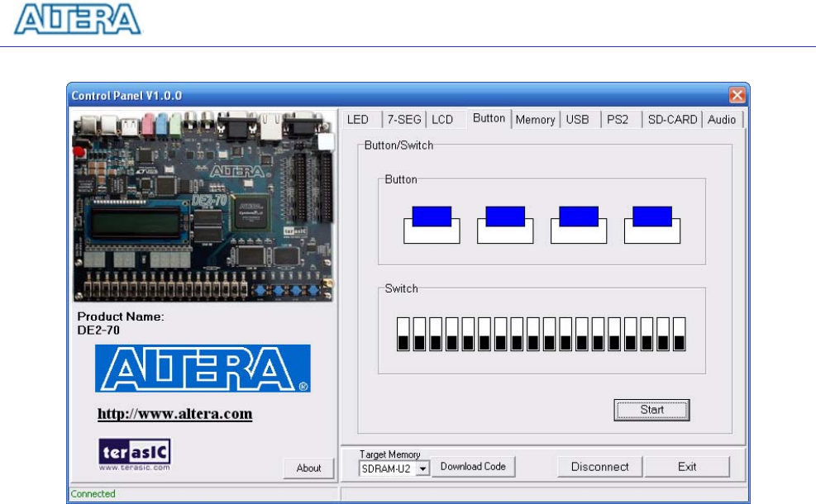816x504 pixels.
Task: Open the www.altera.com hyperlink
Action: pyautogui.click(x=175, y=414)
